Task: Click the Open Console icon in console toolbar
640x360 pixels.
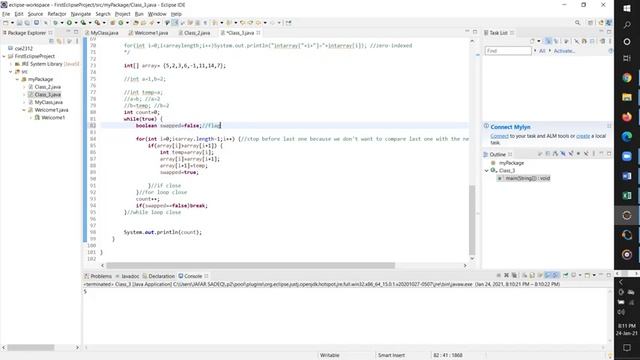Action: (588, 276)
